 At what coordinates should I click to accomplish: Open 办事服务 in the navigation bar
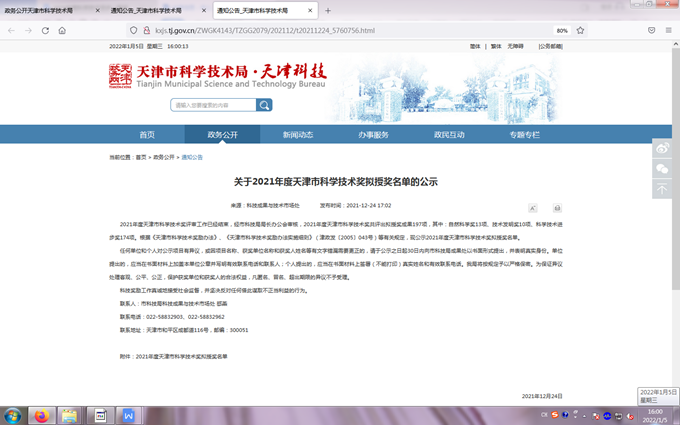coord(373,134)
